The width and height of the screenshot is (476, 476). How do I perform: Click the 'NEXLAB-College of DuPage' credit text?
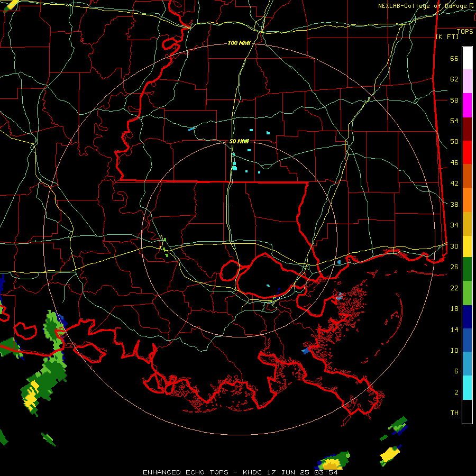tap(422, 6)
